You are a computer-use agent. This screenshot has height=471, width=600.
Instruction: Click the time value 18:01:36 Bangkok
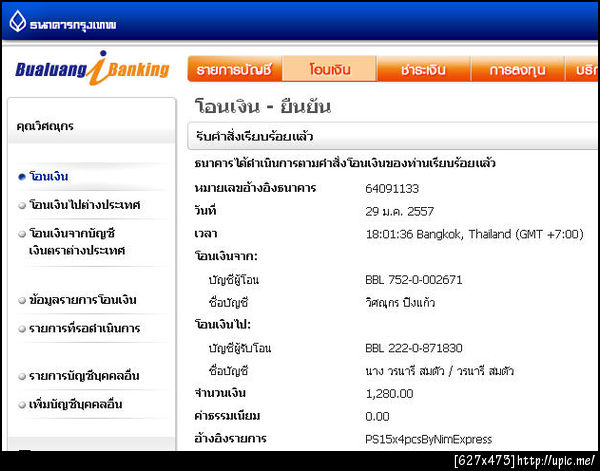(474, 234)
